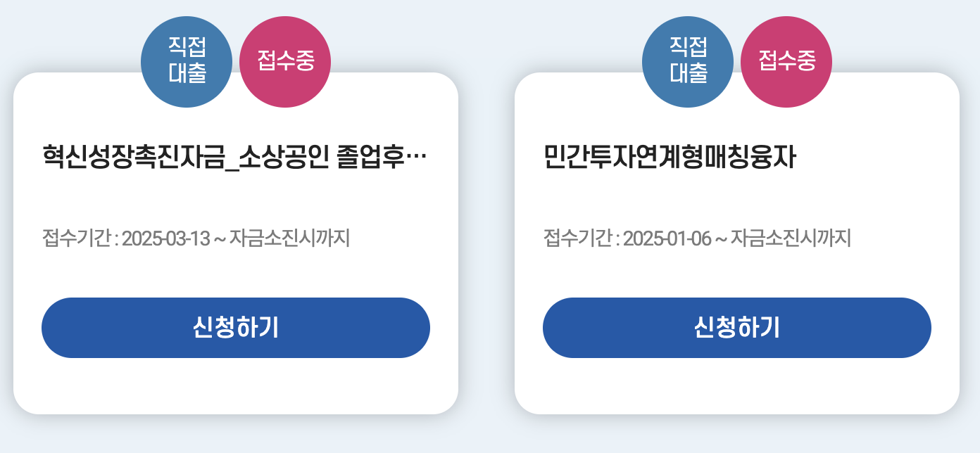Select the blue circular badge above 혁신성장촉진자금
980x453 pixels.
(187, 62)
